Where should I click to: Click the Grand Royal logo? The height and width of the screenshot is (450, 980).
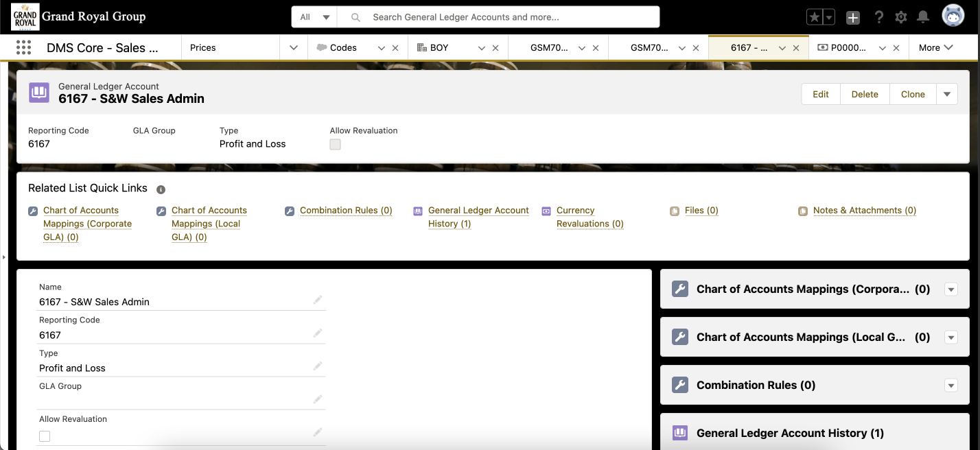click(x=25, y=16)
